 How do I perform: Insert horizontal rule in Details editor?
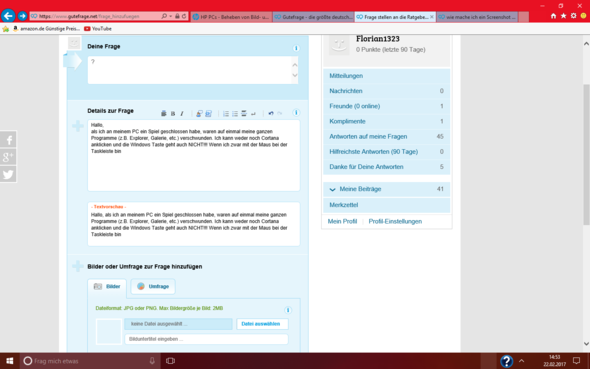(x=244, y=114)
